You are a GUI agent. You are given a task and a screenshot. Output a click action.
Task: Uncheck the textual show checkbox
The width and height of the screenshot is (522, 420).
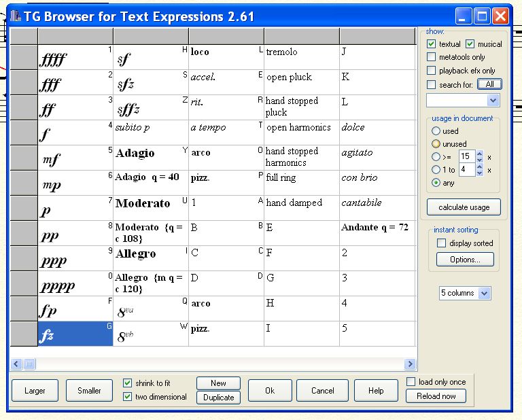coord(432,44)
